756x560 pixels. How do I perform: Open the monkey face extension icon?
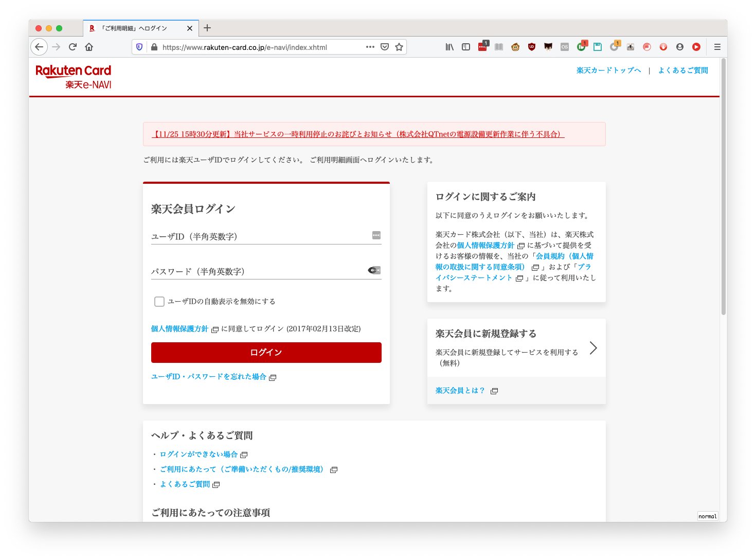(x=515, y=47)
